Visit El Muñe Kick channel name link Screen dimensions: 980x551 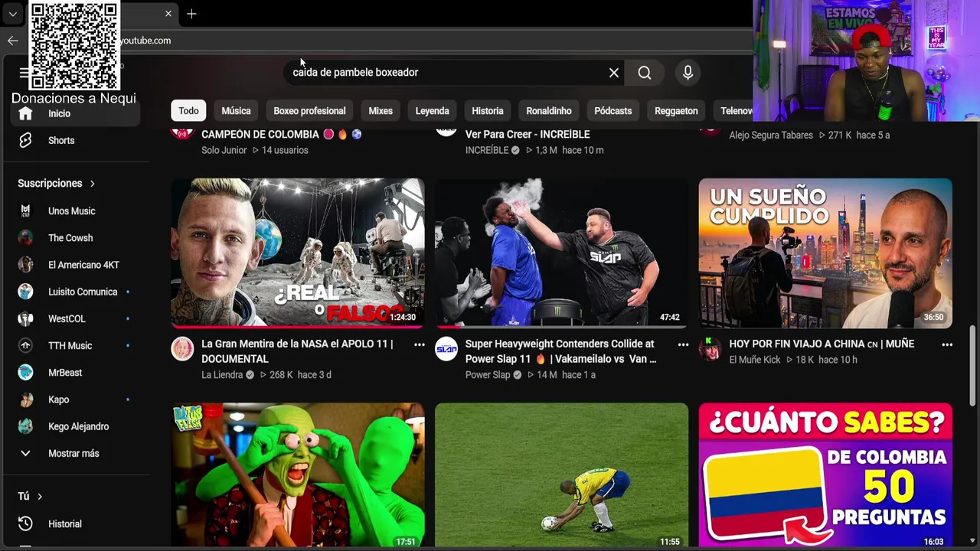click(x=755, y=360)
